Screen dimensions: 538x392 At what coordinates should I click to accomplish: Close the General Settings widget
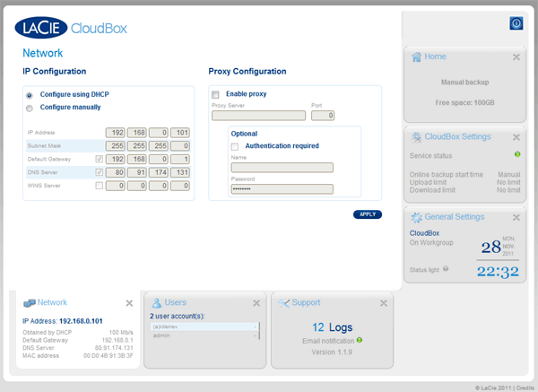516,217
